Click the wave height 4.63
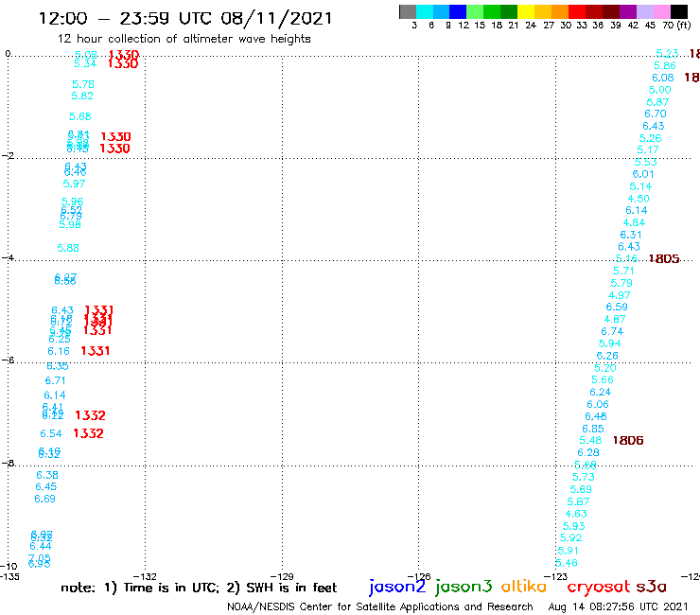700x615 pixels. coord(576,514)
